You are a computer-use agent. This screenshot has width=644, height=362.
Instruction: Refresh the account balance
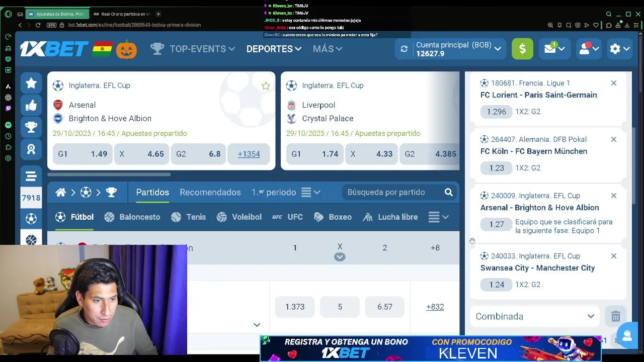404,49
